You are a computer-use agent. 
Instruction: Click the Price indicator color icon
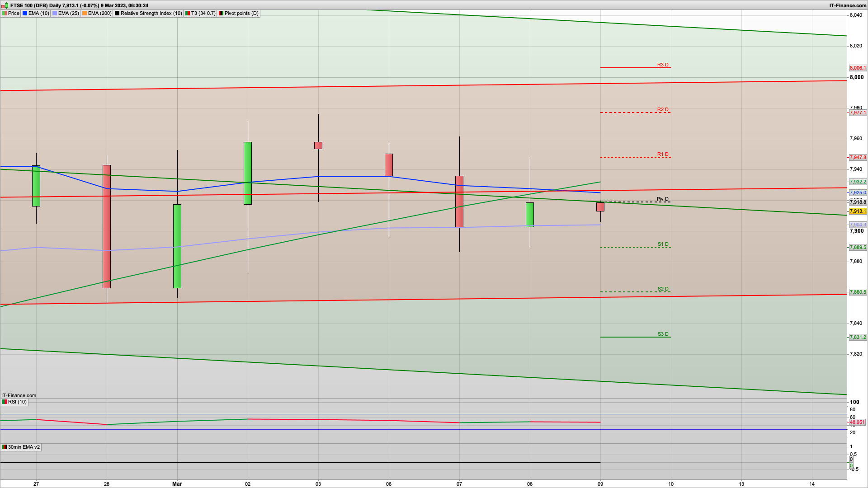click(5, 13)
